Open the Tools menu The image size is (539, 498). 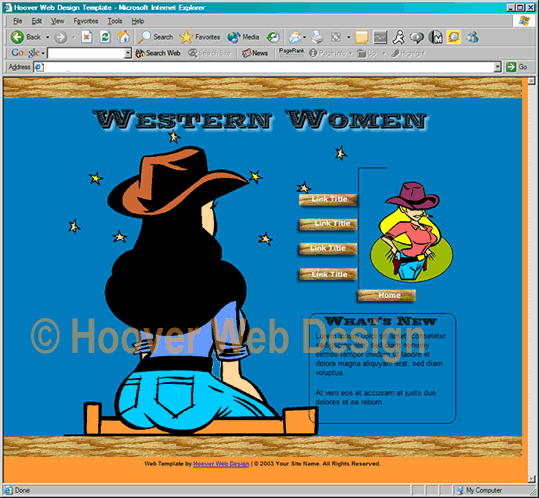pyautogui.click(x=115, y=21)
